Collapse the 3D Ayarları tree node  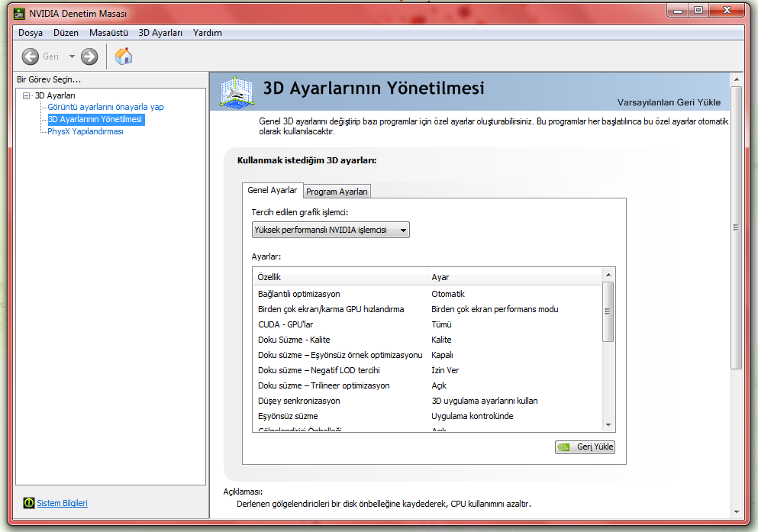[27, 95]
